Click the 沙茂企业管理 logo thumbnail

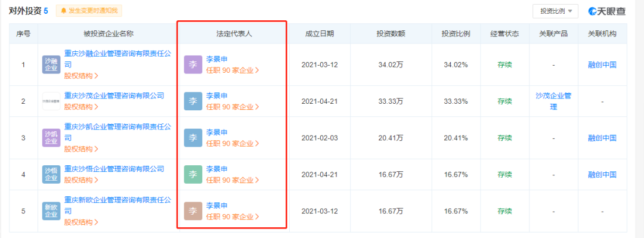pyautogui.click(x=51, y=101)
